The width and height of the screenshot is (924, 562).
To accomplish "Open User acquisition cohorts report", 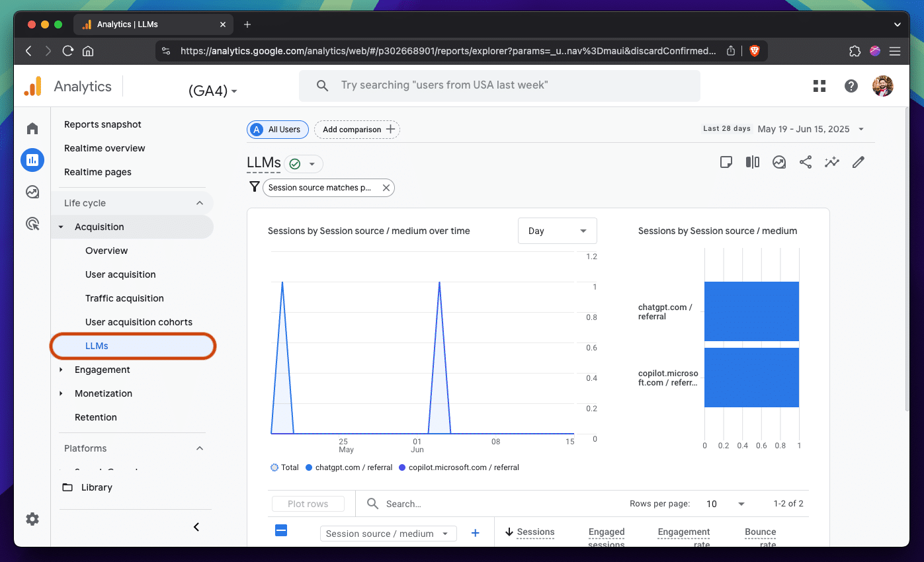I will click(x=139, y=322).
